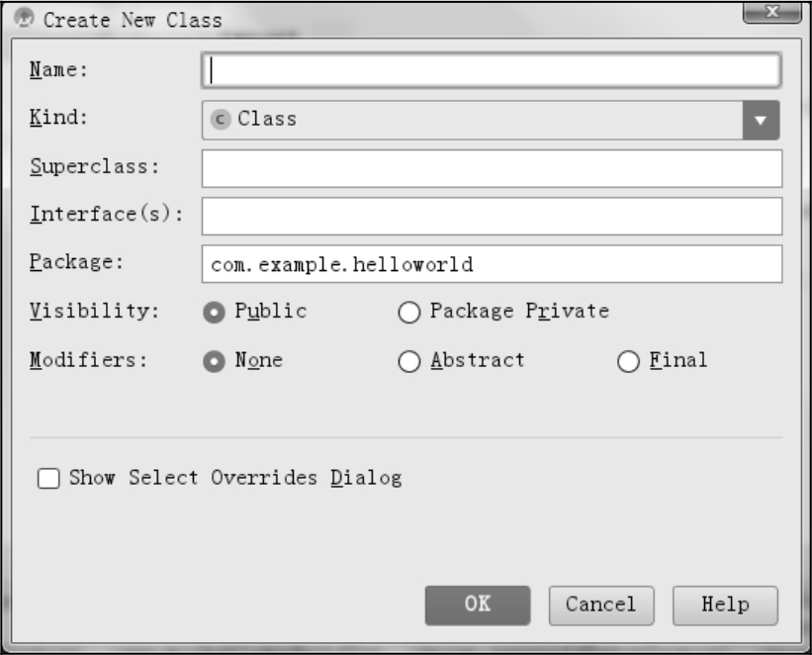Enable Show Select Overrides Dialog checkbox

[x=48, y=479]
